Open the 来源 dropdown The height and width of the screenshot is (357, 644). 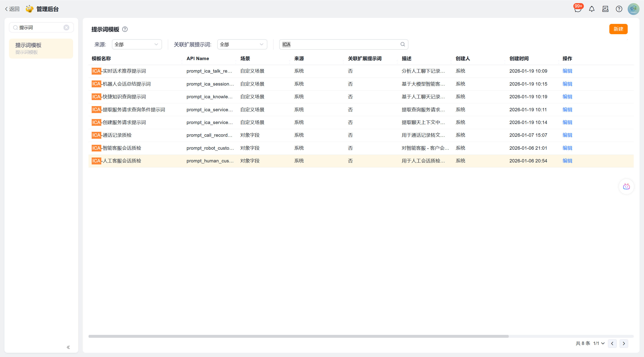[x=137, y=44]
